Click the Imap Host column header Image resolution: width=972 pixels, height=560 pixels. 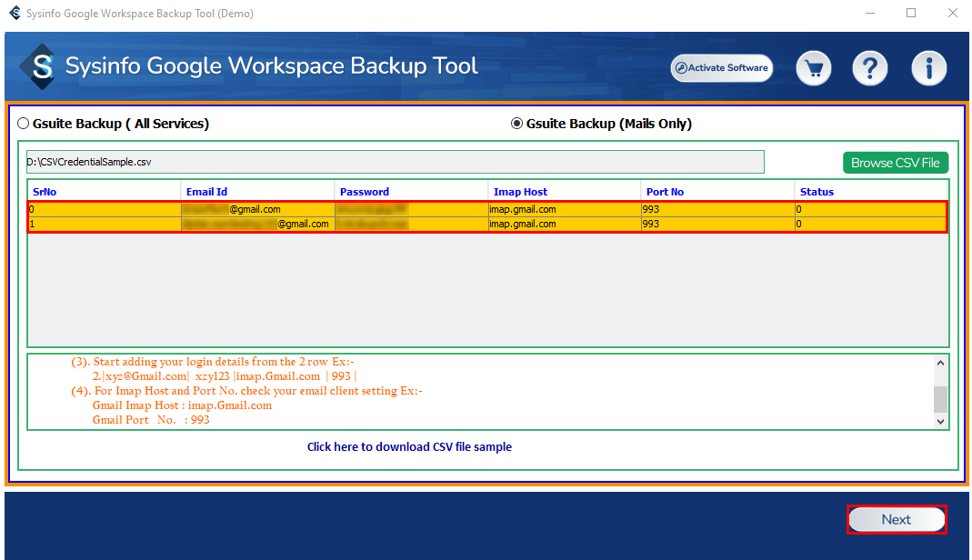click(x=520, y=192)
